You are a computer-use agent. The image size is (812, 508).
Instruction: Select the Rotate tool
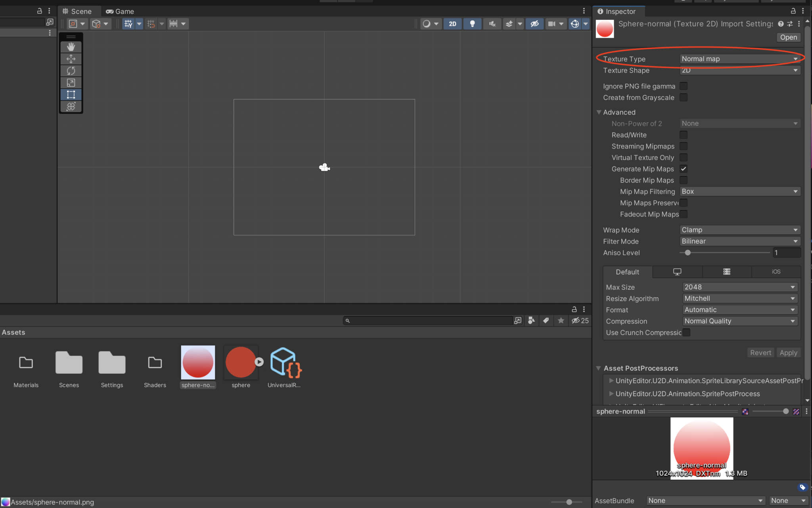pos(71,70)
